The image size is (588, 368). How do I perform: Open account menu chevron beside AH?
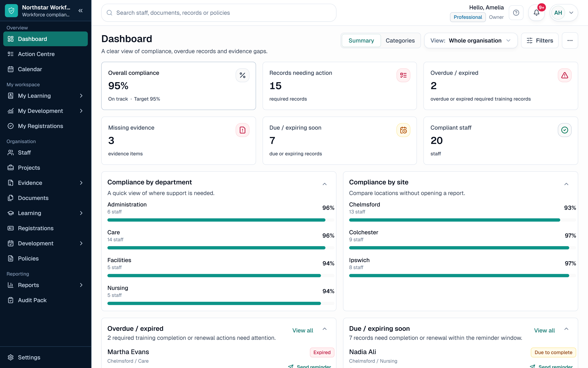(571, 13)
